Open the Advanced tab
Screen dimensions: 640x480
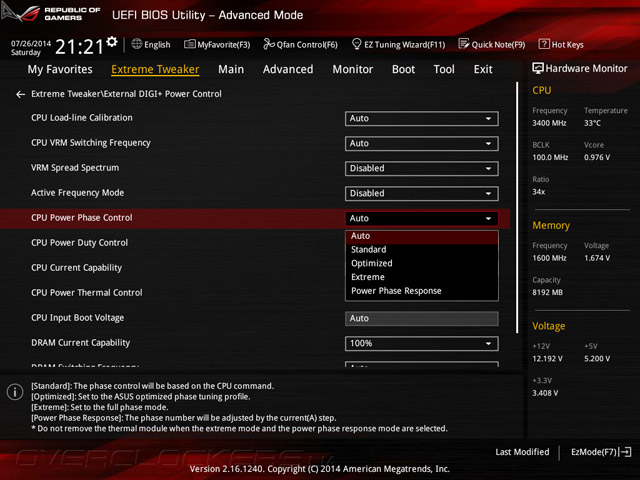288,69
